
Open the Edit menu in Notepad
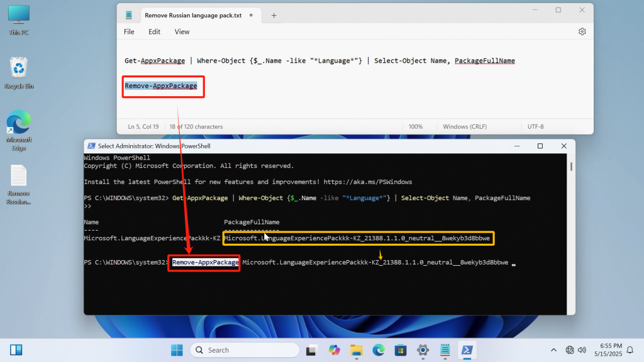click(x=155, y=31)
